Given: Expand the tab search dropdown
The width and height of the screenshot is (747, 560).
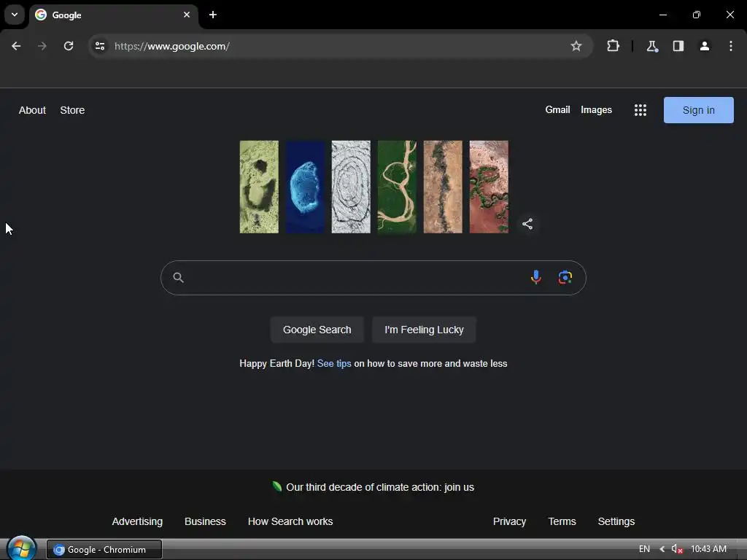Looking at the screenshot, I should [15, 15].
